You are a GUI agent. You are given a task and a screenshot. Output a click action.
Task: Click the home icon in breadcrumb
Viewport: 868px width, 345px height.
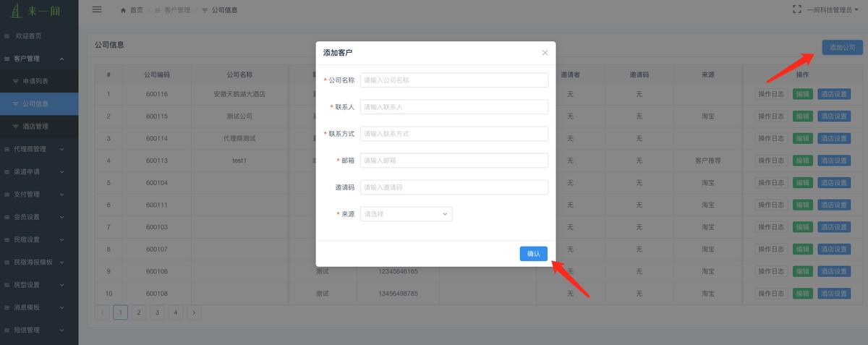pyautogui.click(x=123, y=10)
